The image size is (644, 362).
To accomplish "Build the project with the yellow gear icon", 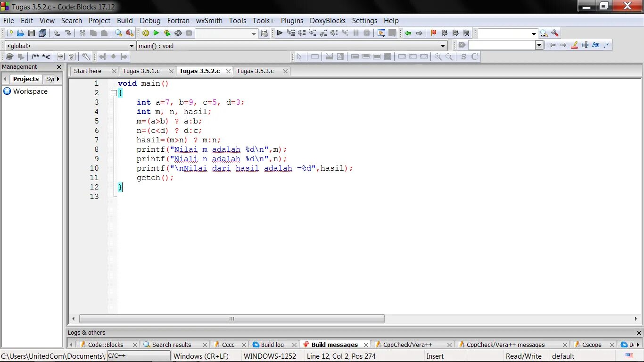I will 145,33.
